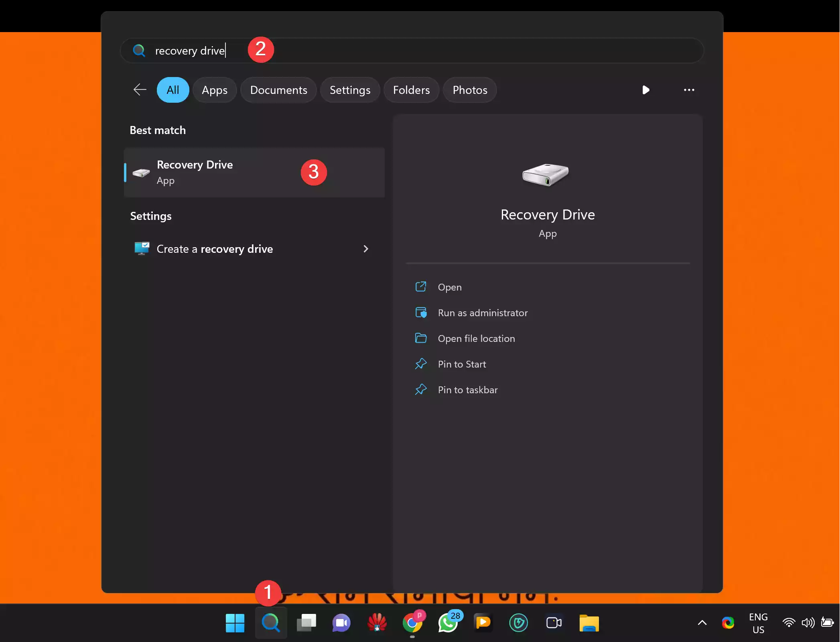Pin Recovery Drive to Start
Image resolution: width=840 pixels, height=642 pixels.
[x=462, y=364]
